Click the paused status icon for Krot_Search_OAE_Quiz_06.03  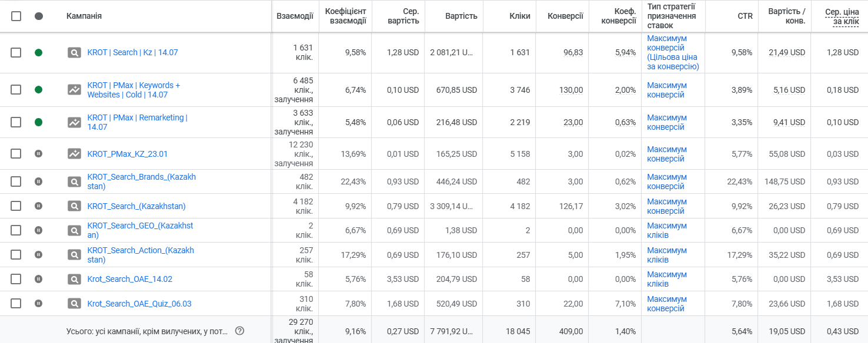(39, 304)
